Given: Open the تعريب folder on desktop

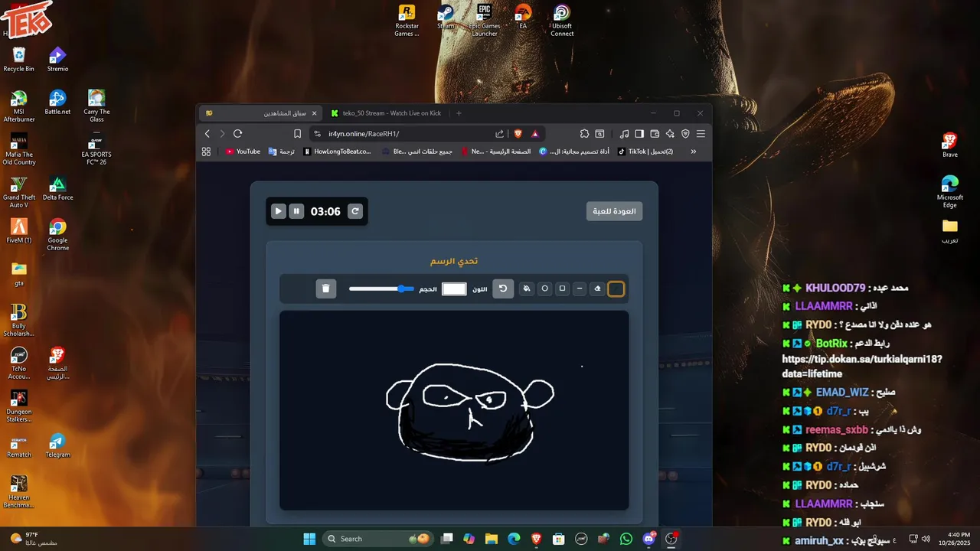Looking at the screenshot, I should tap(950, 231).
